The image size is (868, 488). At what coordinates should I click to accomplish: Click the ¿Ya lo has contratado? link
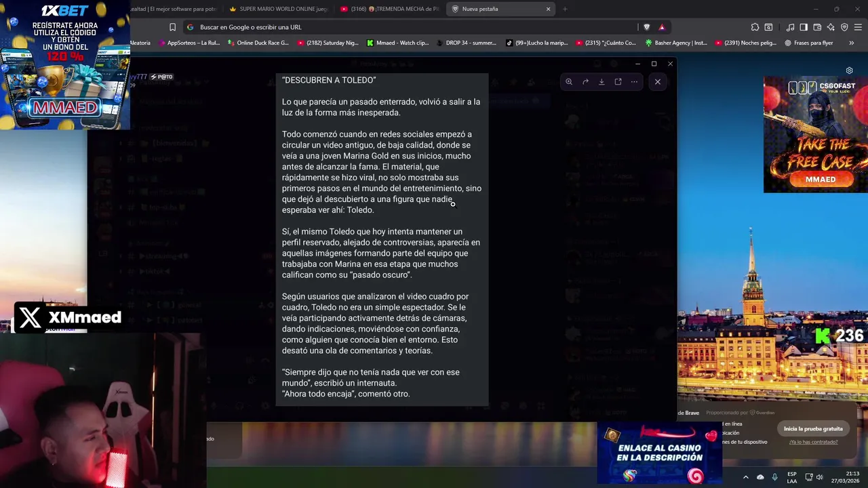tap(813, 442)
